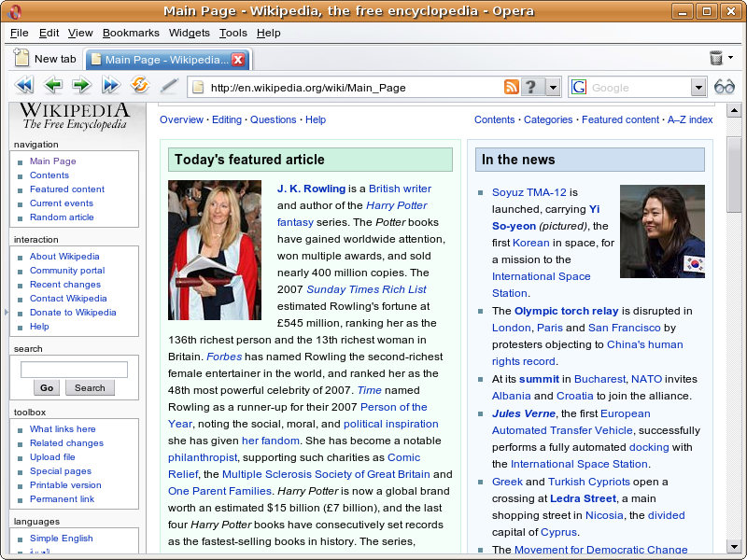Click the New tab page icon
The height and width of the screenshot is (560, 747).
[21, 58]
